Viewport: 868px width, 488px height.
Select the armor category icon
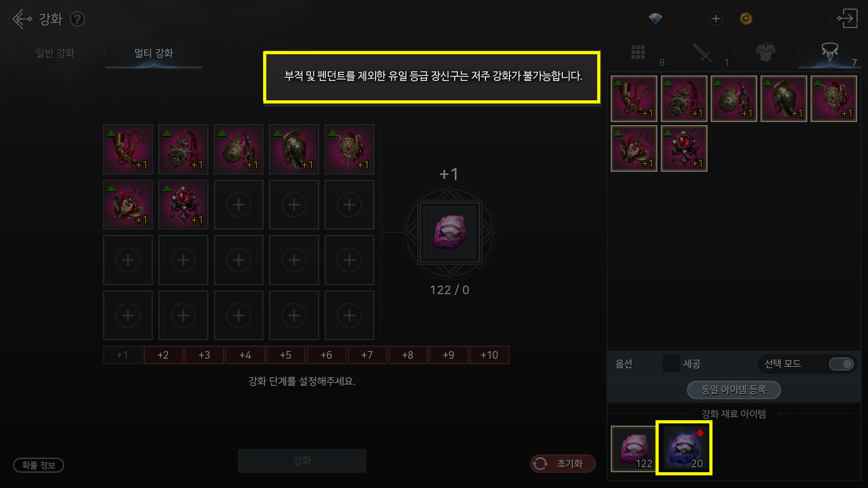(x=765, y=52)
